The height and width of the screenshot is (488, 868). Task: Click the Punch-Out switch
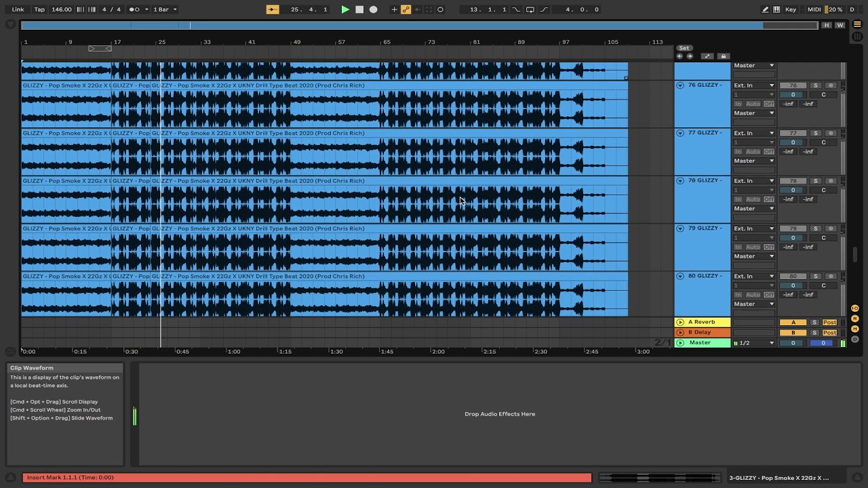pyautogui.click(x=544, y=9)
